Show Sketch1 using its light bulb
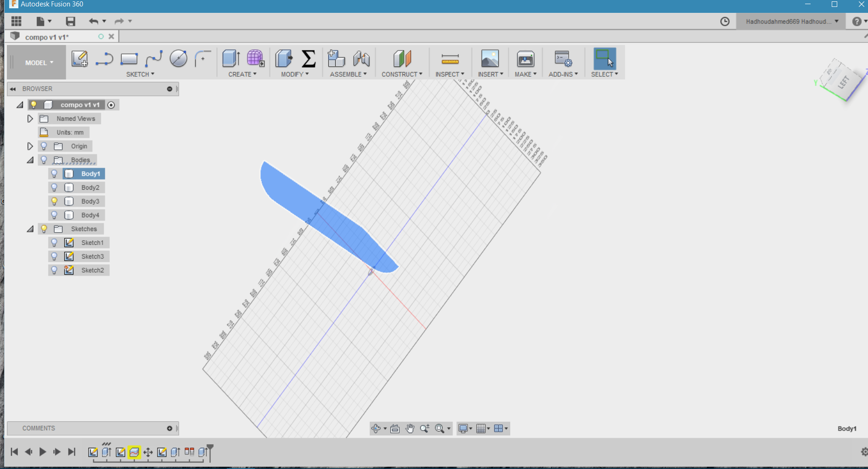The image size is (868, 469). [54, 243]
